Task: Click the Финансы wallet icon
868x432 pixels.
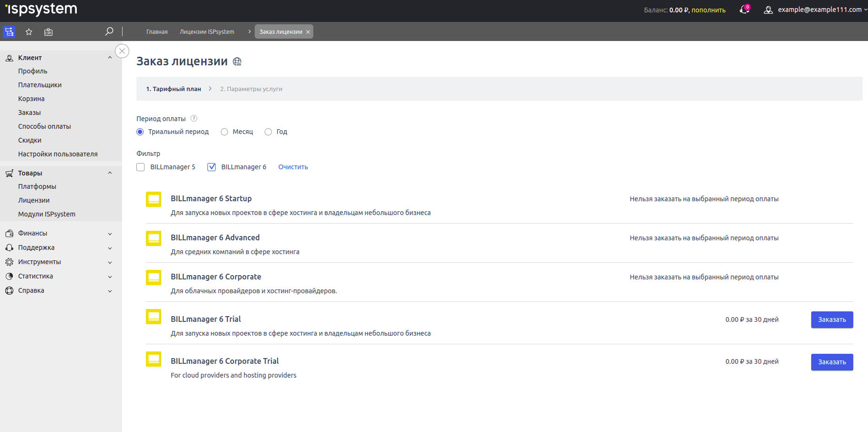Action: coord(9,233)
